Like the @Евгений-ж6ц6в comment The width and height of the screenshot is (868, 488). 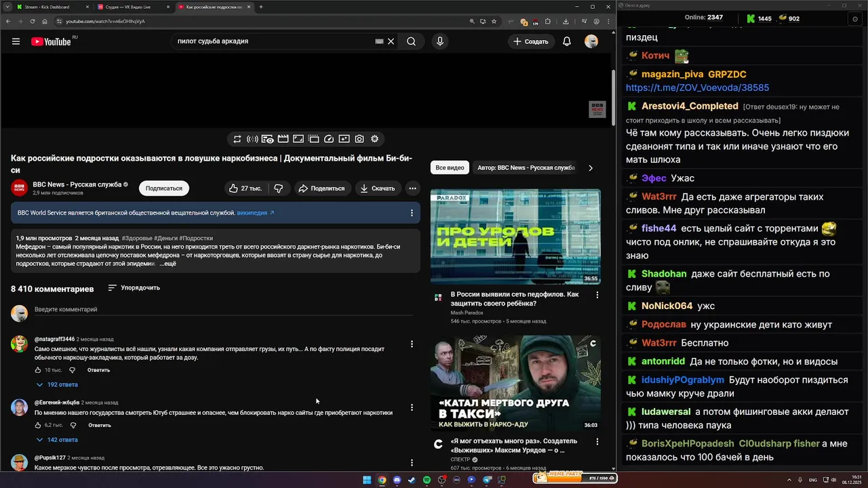point(38,425)
